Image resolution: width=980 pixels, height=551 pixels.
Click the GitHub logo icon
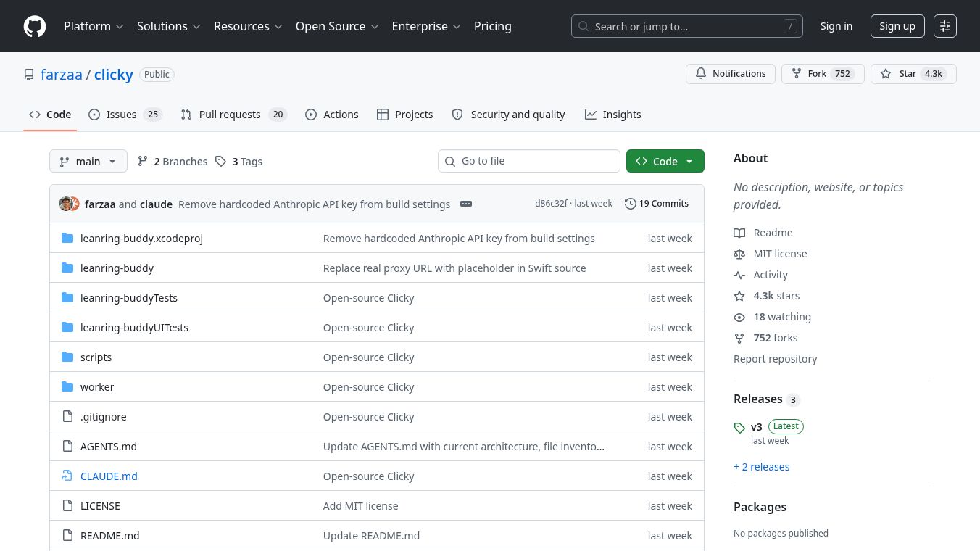(x=35, y=26)
